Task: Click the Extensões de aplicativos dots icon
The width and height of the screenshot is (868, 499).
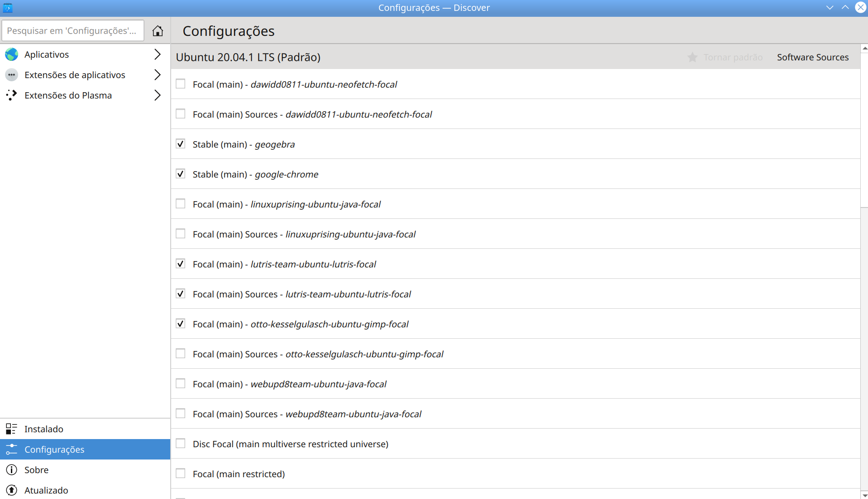Action: pyautogui.click(x=12, y=75)
